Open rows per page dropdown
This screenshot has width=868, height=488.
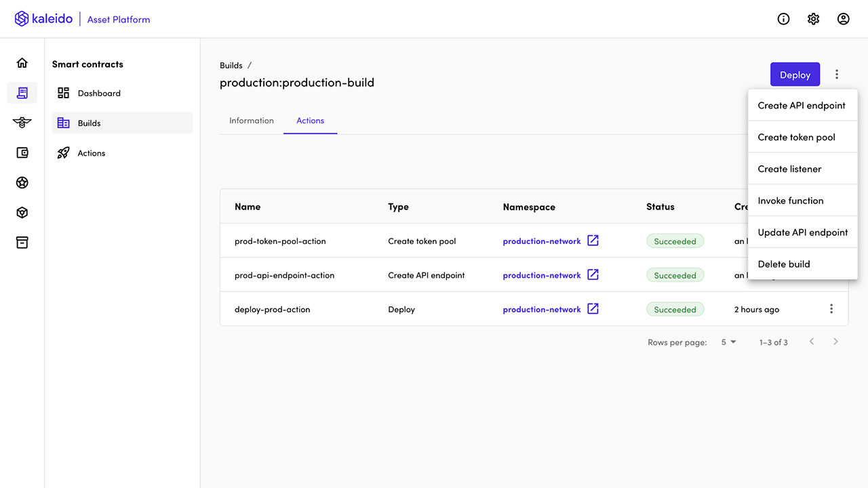click(728, 342)
